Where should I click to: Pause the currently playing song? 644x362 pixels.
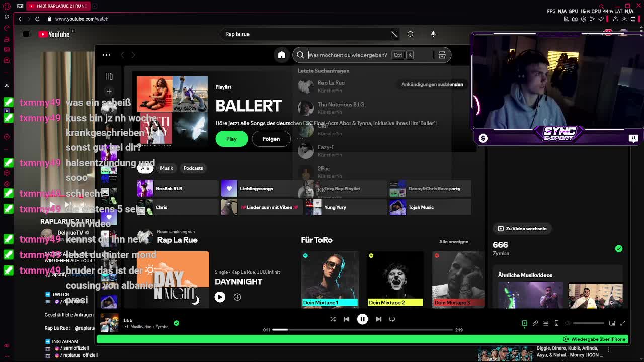pos(362,319)
